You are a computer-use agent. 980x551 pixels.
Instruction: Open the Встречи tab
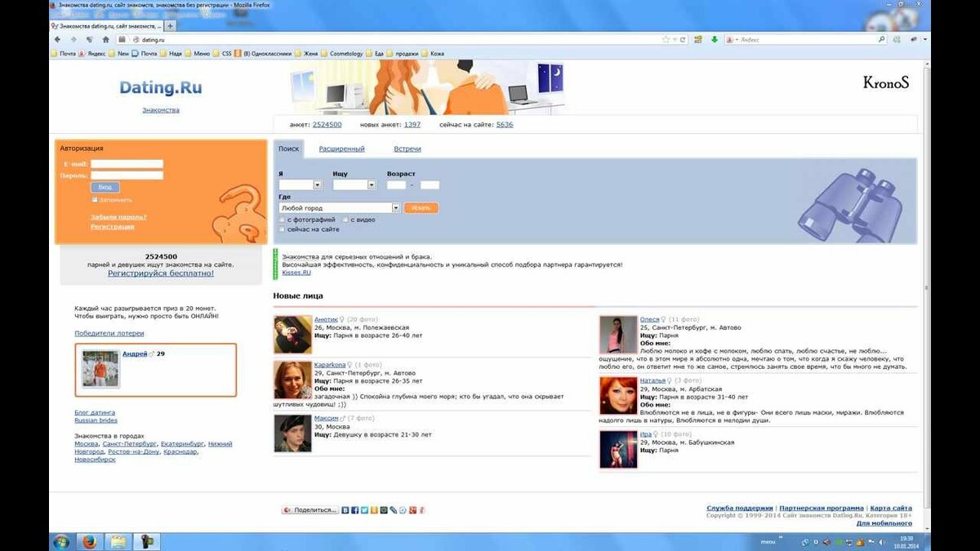click(x=408, y=149)
